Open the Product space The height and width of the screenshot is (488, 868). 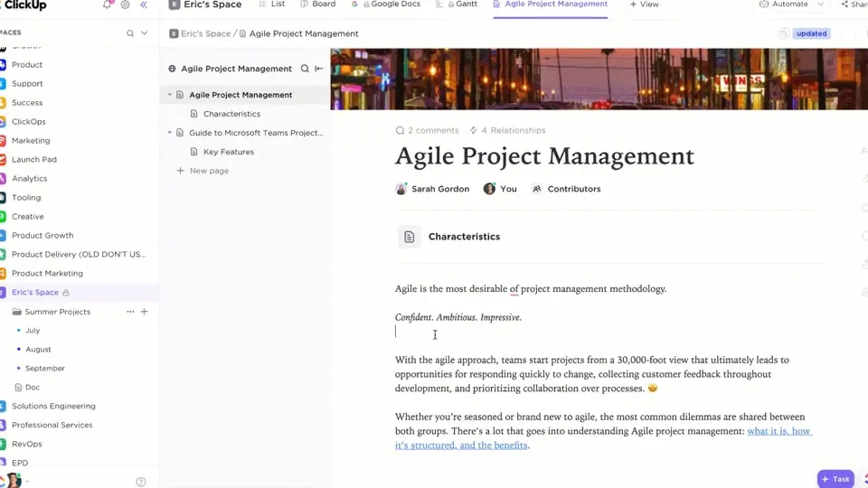coord(27,65)
